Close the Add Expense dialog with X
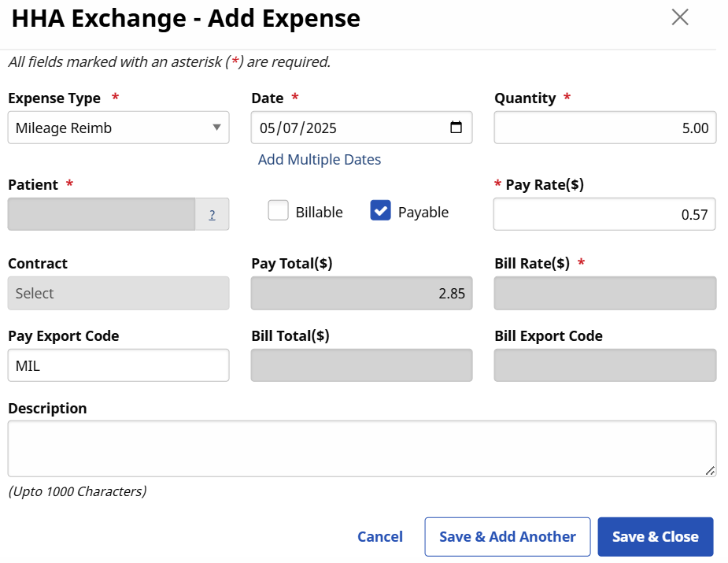The width and height of the screenshot is (728, 563). tap(680, 17)
